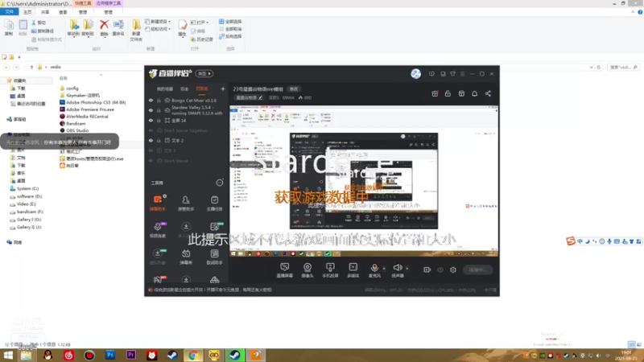Viewport: 644px width, 362px height.
Task: Open 手机投屏 phone screen casting
Action: click(330, 270)
